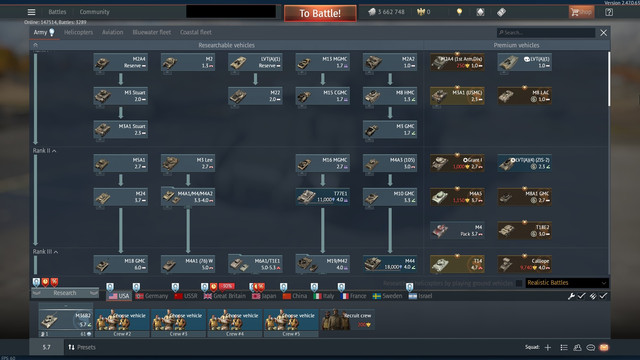
Task: Switch to the Bluewater fleet tab
Action: [x=151, y=32]
